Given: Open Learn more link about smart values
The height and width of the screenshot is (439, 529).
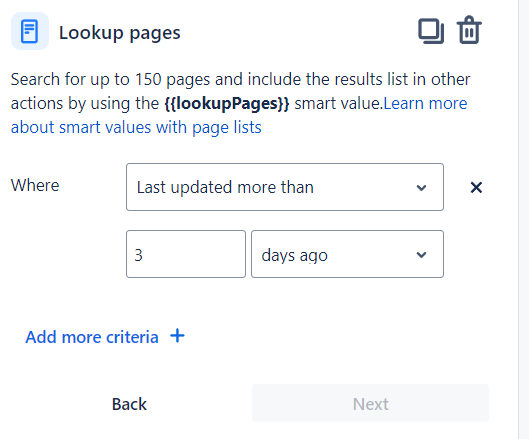Looking at the screenshot, I should [425, 103].
